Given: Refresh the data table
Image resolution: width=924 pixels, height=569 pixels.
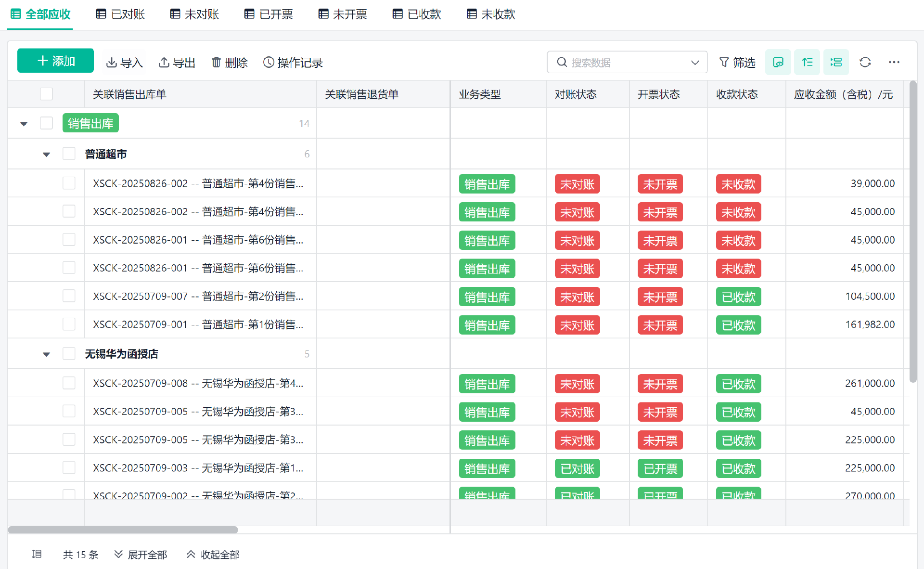Looking at the screenshot, I should click(x=865, y=62).
